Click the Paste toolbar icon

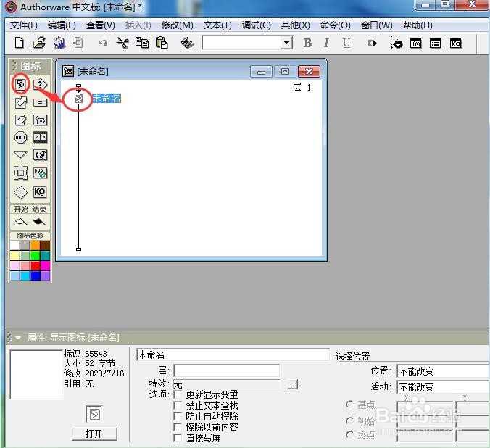pyautogui.click(x=162, y=43)
